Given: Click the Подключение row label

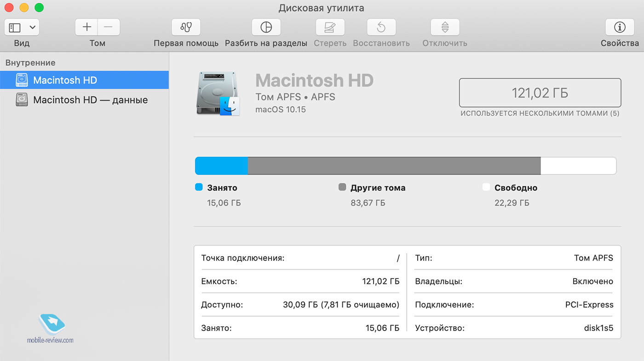Looking at the screenshot, I should [x=444, y=305].
